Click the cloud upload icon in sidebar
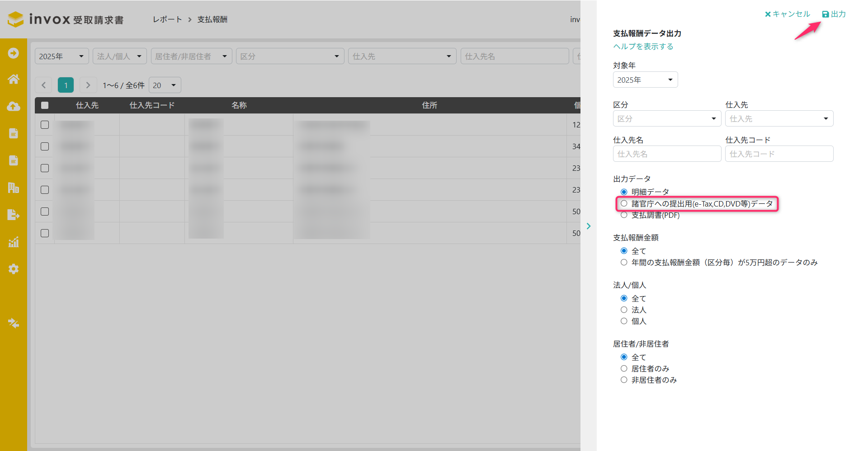This screenshot has height=451, width=868. 14,106
